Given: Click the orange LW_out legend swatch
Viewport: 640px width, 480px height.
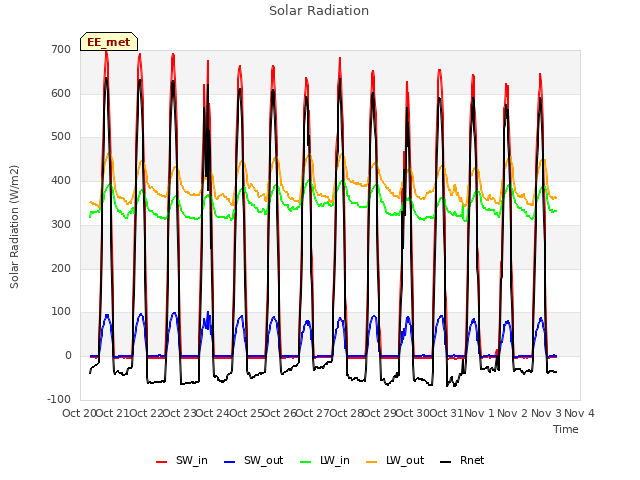Looking at the screenshot, I should tap(371, 462).
